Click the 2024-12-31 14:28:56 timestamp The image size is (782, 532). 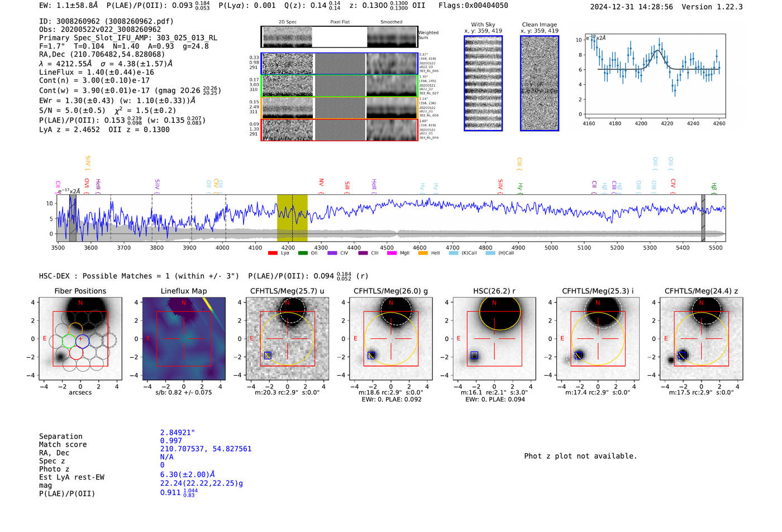pyautogui.click(x=632, y=7)
